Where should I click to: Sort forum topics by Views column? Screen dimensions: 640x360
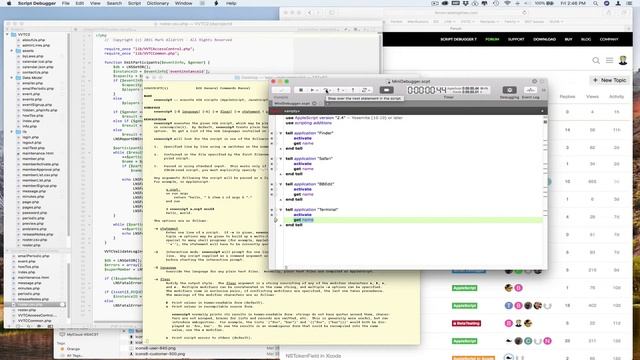[592, 97]
